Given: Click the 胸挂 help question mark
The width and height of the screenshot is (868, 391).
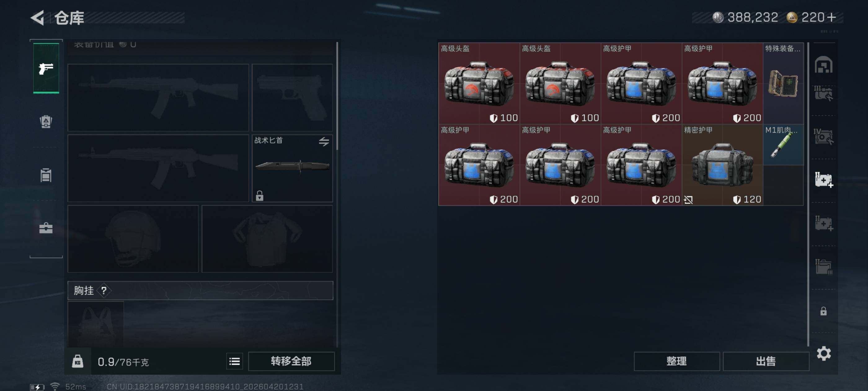Looking at the screenshot, I should click(104, 290).
